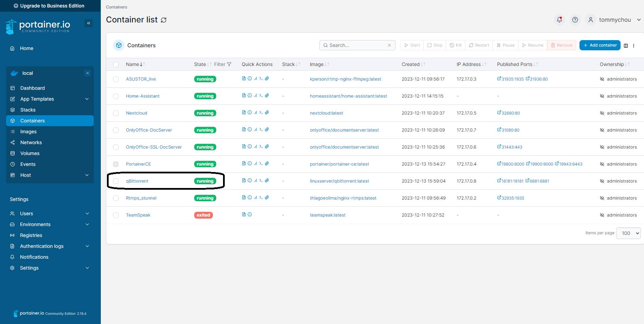Screen dimensions: 644x324
Task: Clear the search field
Action: point(389,45)
